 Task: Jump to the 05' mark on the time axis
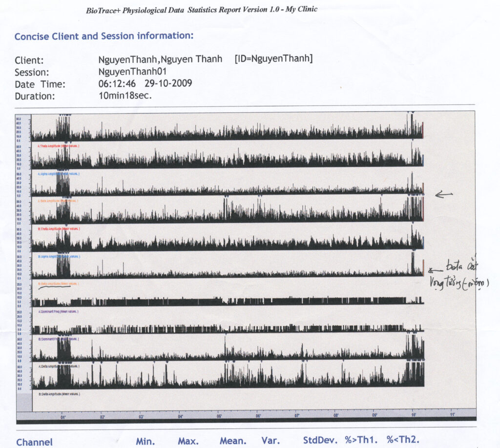220,416
